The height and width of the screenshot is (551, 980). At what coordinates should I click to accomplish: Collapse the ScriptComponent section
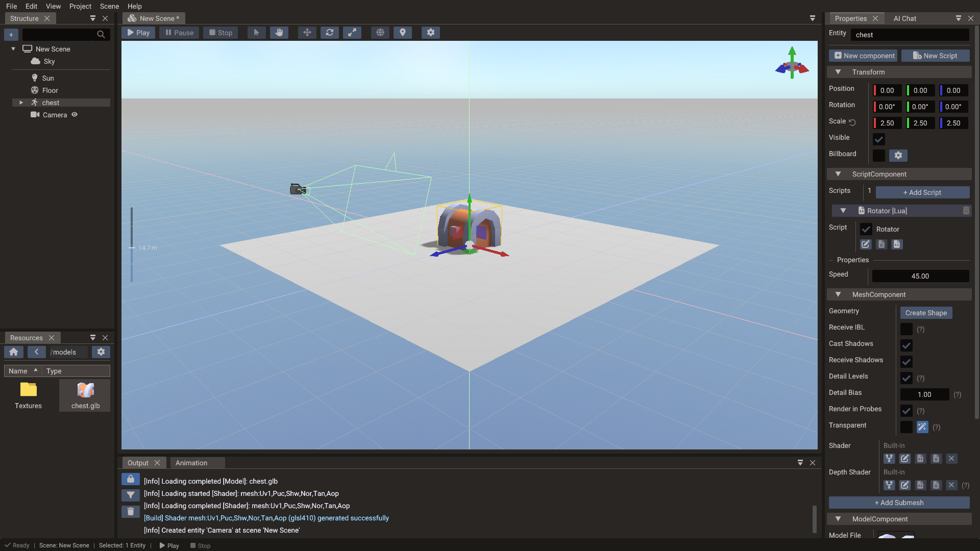click(838, 174)
